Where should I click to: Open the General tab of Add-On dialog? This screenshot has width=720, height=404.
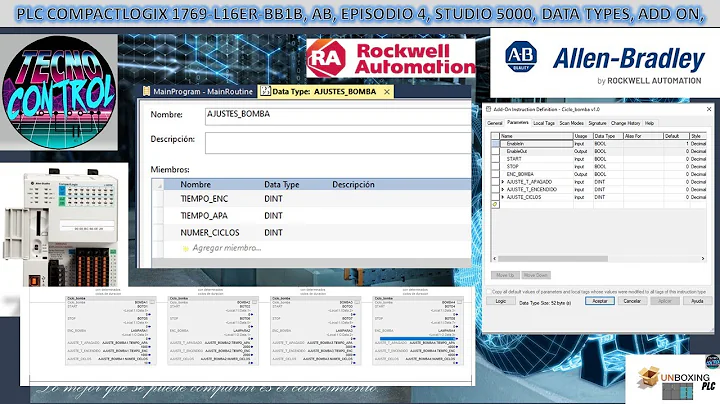(x=495, y=123)
